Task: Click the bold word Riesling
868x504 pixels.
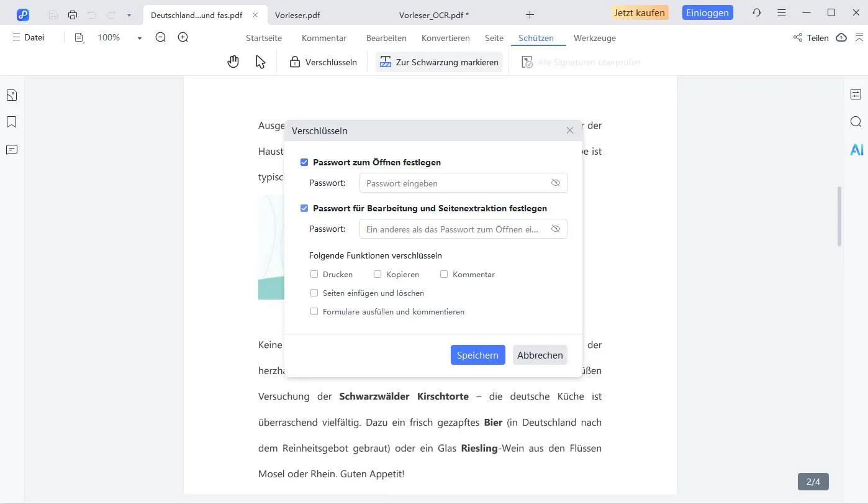Action: 479,448
